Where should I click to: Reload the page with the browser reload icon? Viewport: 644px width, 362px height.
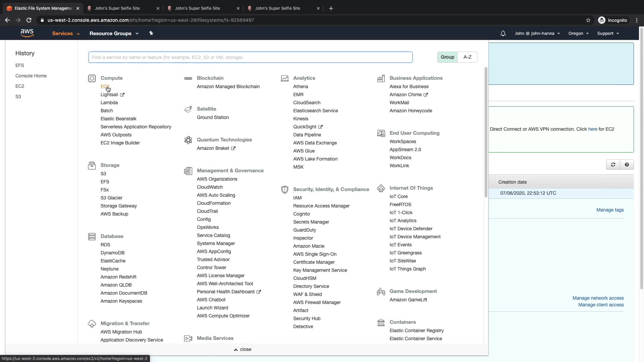point(29,20)
